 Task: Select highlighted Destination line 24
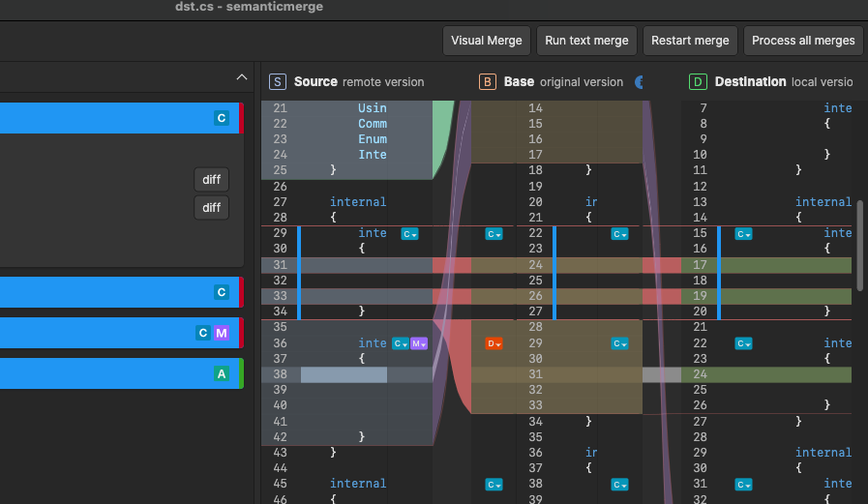pos(766,374)
